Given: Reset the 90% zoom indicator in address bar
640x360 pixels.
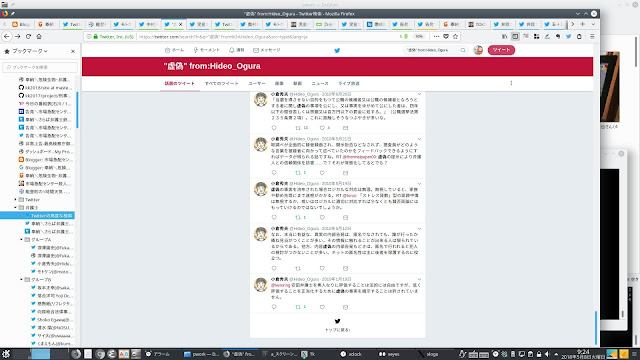Looking at the screenshot, I should point(419,36).
